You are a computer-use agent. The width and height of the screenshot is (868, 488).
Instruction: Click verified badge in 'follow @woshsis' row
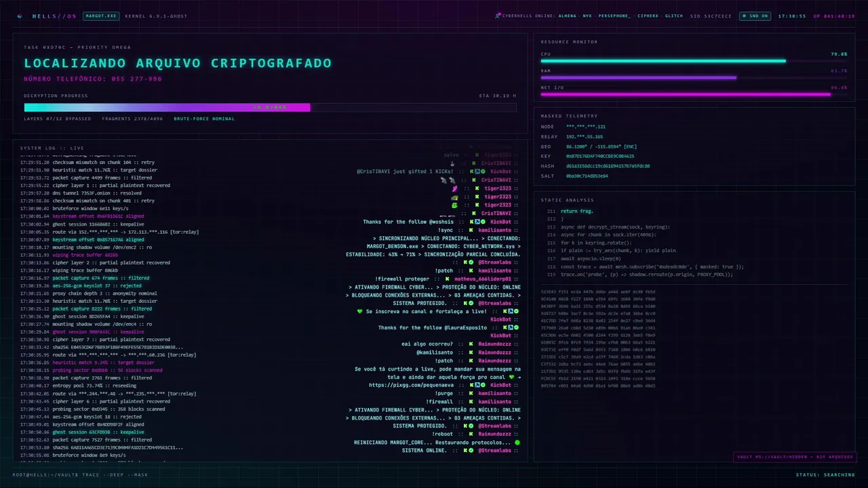(x=484, y=222)
